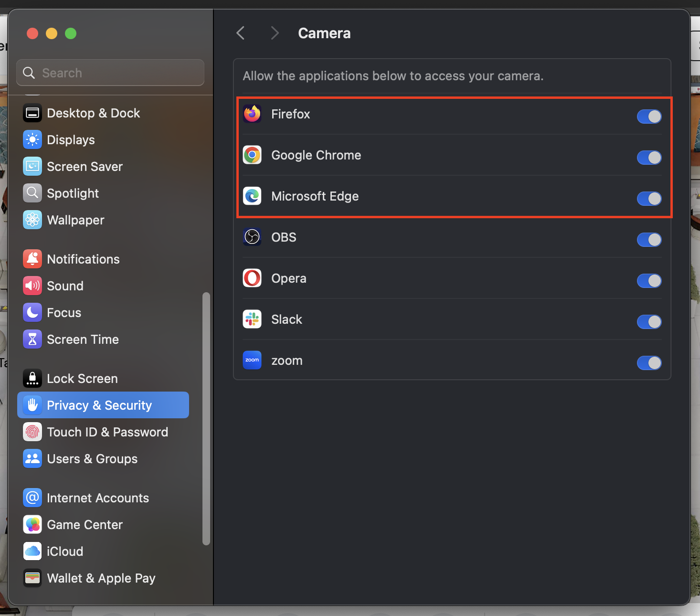Select Lock Screen in the sidebar
This screenshot has height=616, width=700.
82,379
